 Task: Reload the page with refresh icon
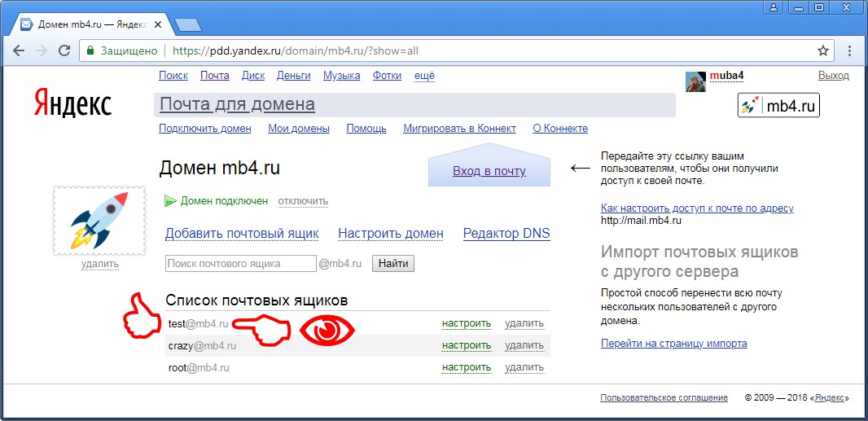(x=64, y=51)
